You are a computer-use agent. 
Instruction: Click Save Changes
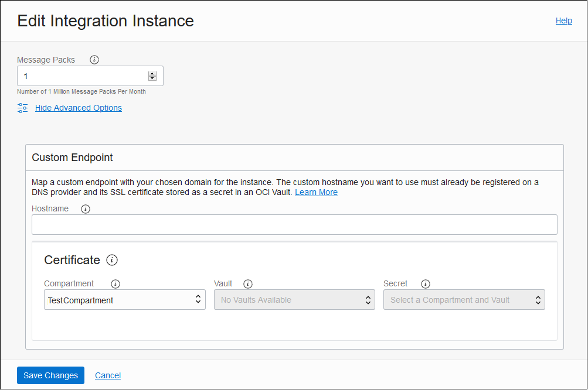coord(50,375)
